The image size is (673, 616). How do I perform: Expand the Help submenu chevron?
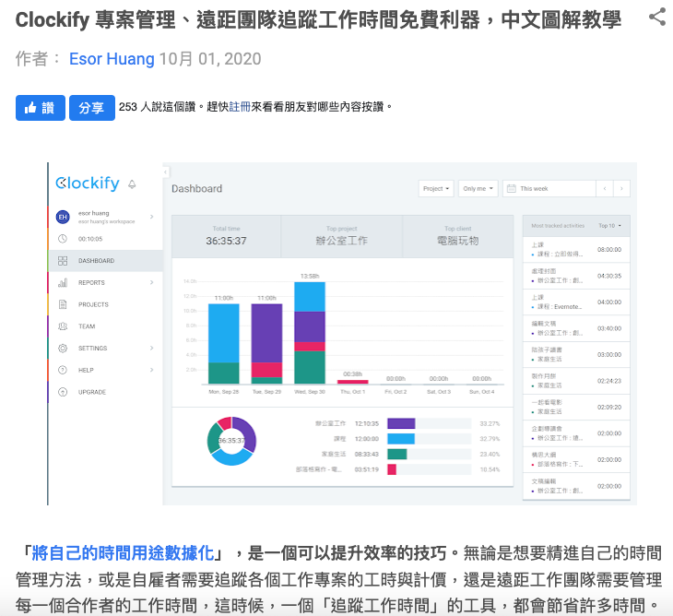pyautogui.click(x=151, y=370)
